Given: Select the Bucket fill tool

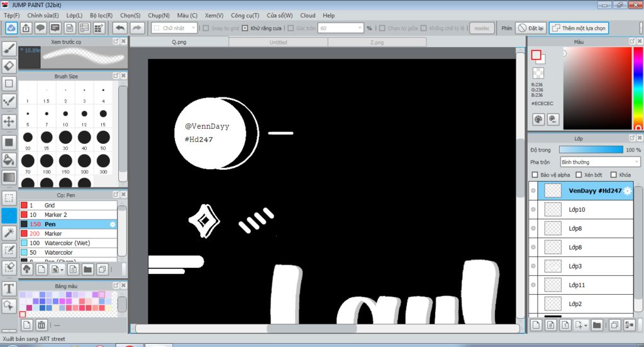Looking at the screenshot, I should coord(9,160).
